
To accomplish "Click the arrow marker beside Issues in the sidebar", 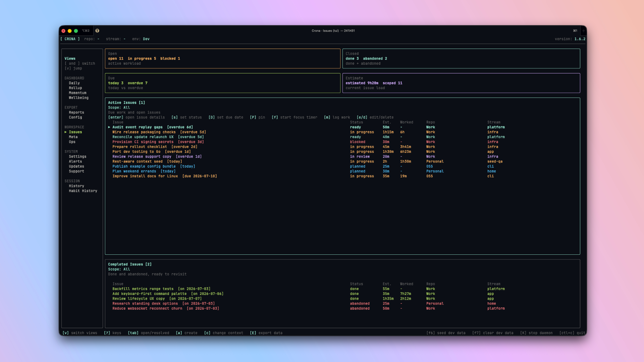I will [66, 132].
